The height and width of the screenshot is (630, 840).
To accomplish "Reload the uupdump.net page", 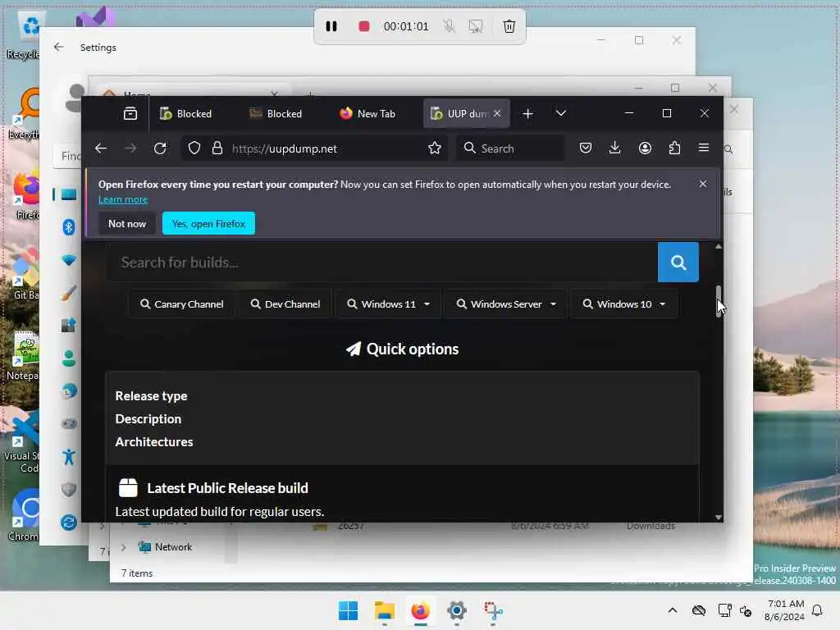I will tap(160, 148).
